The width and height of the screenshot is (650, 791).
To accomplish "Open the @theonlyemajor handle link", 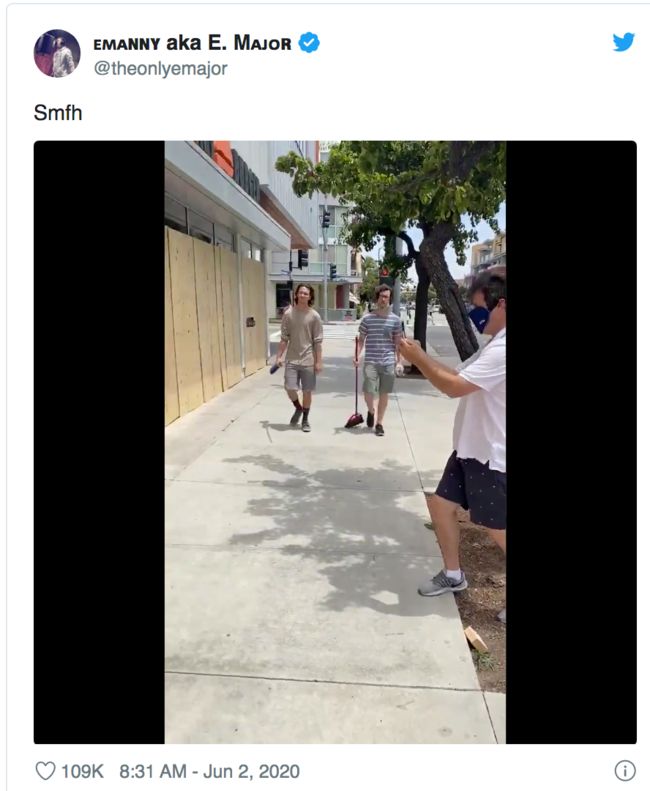I will pyautogui.click(x=160, y=68).
